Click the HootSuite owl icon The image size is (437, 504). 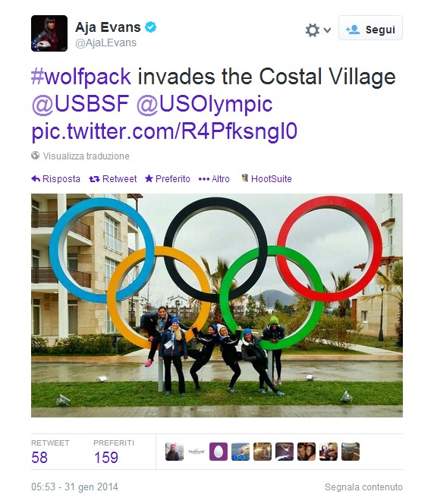click(x=245, y=178)
